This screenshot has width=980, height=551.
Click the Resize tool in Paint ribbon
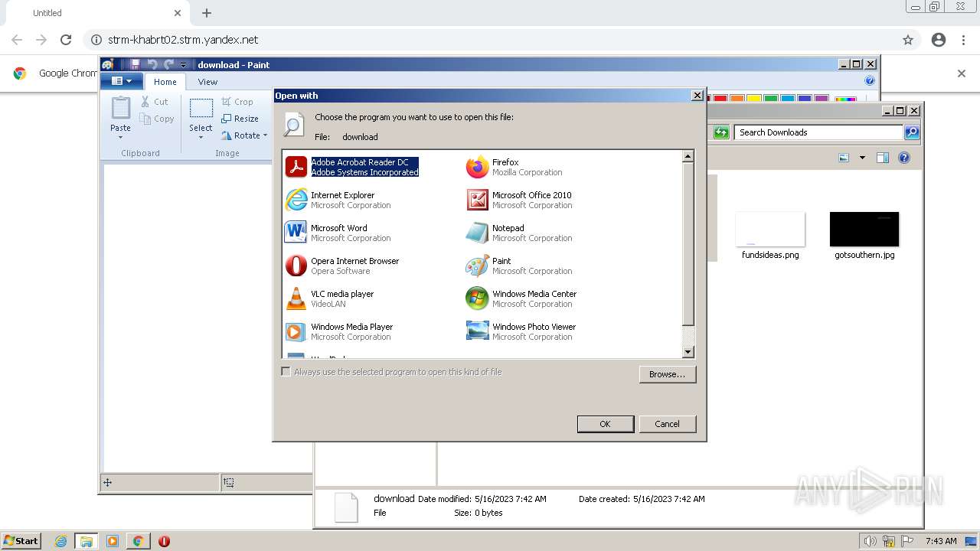(x=240, y=119)
